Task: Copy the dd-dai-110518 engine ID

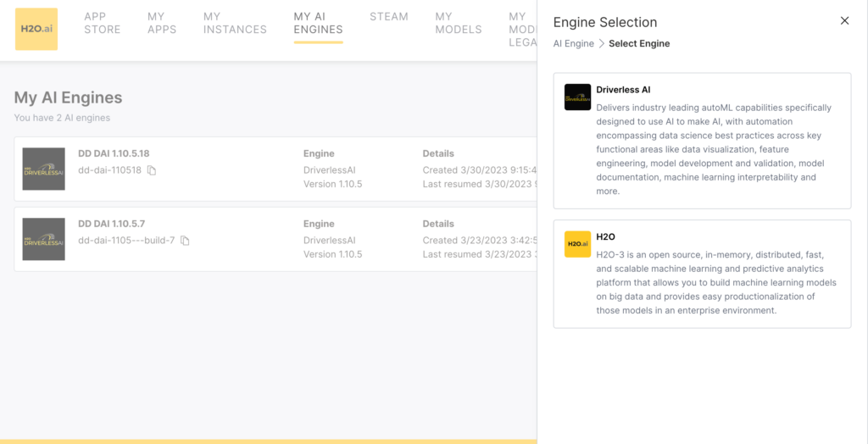Action: pos(152,170)
